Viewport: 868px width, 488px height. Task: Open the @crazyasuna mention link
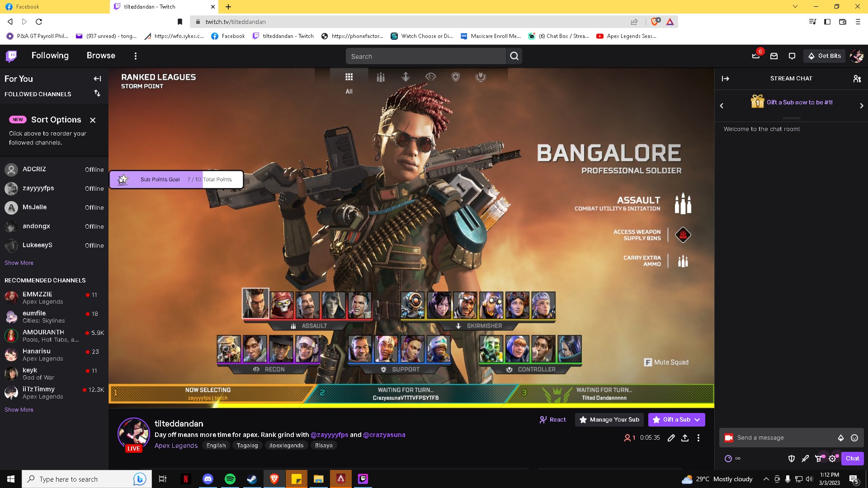pos(384,435)
